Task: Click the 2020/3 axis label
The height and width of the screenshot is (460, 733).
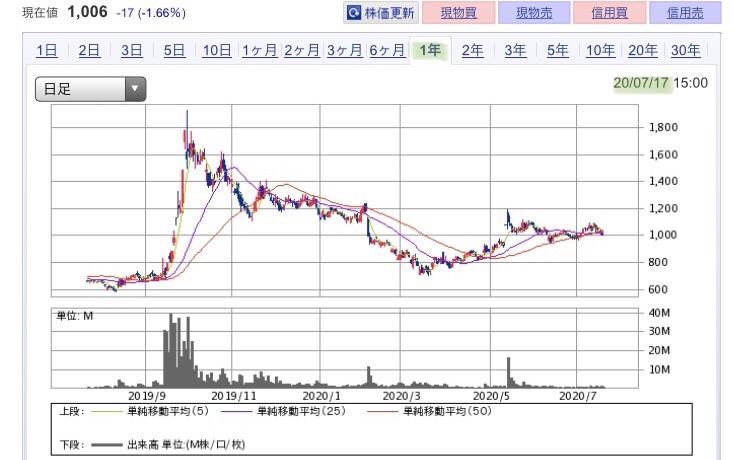Action: (x=402, y=396)
